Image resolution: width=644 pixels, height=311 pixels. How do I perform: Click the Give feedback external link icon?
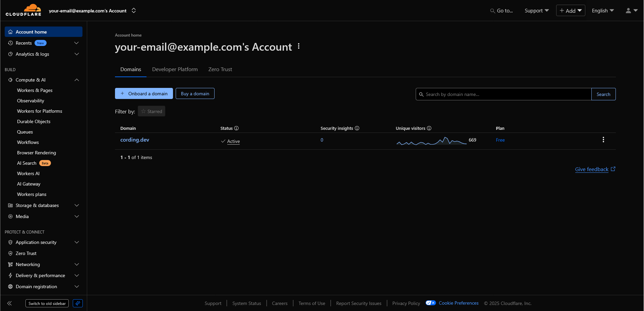point(613,169)
